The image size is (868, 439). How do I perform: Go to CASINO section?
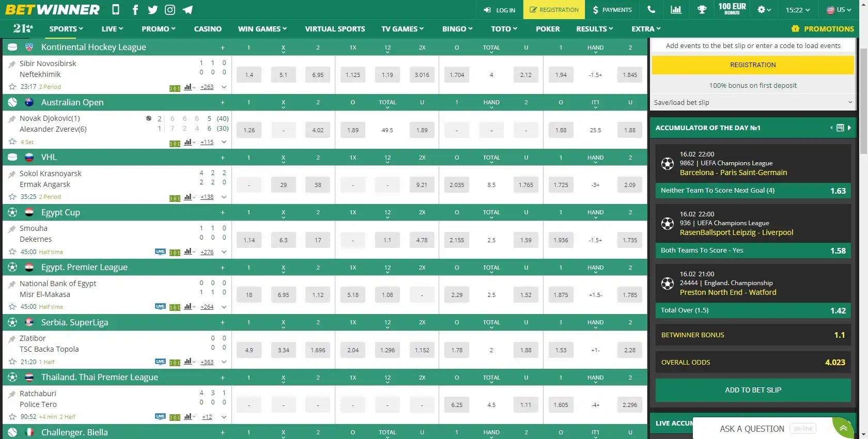208,29
